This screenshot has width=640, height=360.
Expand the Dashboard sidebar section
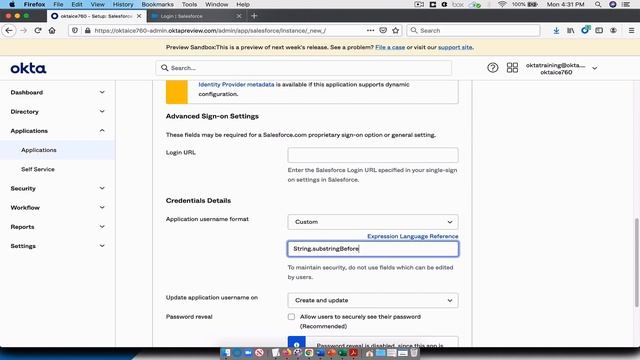57,92
